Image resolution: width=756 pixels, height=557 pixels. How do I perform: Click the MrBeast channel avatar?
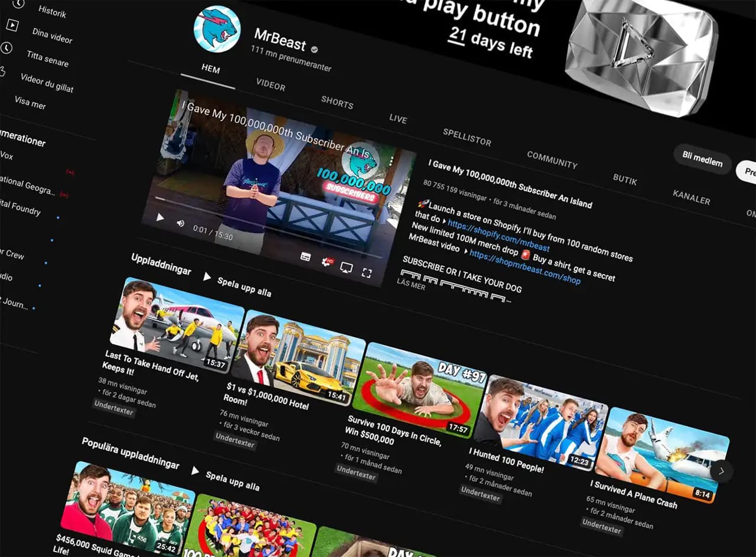tap(217, 30)
